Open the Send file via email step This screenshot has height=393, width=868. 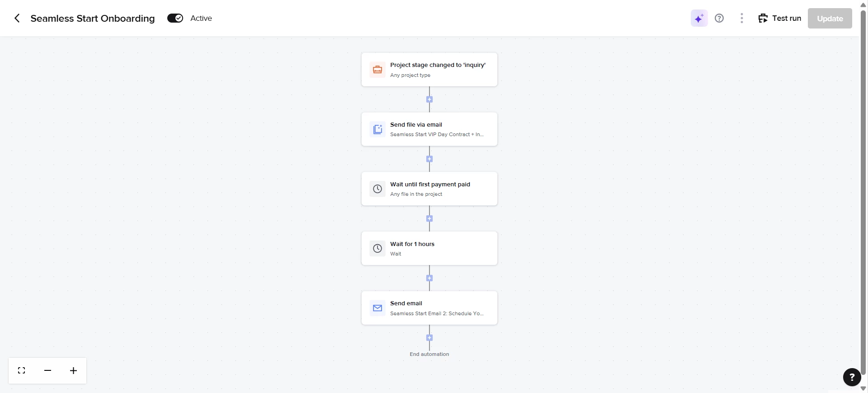429,129
